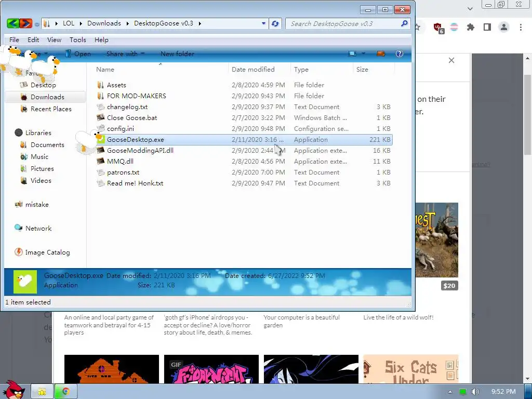This screenshot has height=399, width=532.
Task: Open Music library in sidebar
Action: pos(39,157)
